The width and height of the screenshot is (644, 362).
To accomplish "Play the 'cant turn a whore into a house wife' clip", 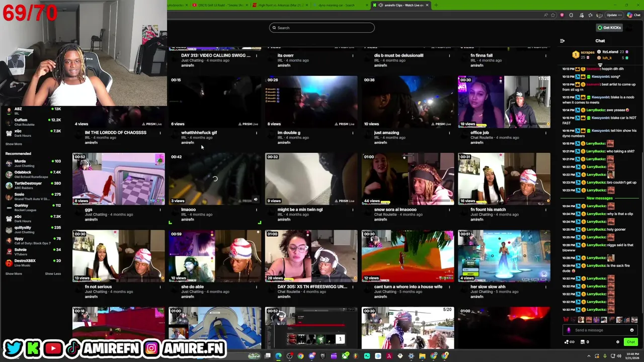I will (408, 256).
